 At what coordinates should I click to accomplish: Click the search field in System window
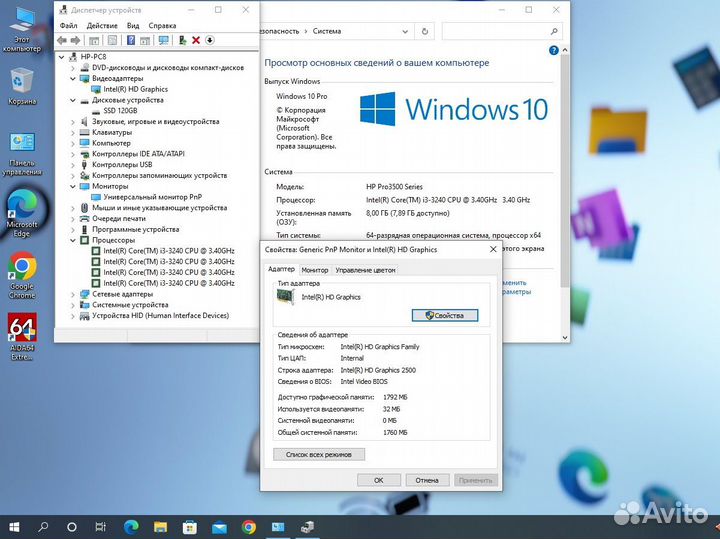click(502, 31)
